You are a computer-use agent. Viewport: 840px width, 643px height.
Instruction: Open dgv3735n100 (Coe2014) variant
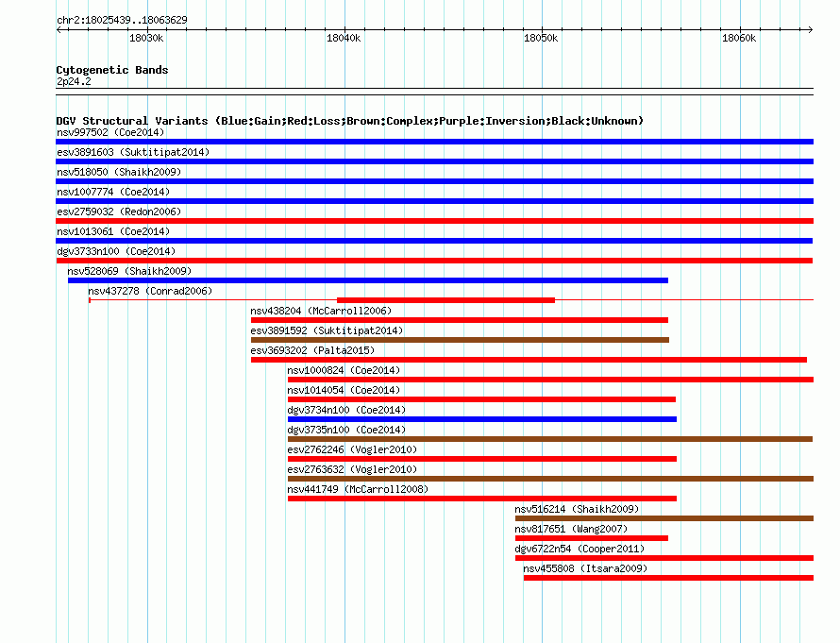coord(346,430)
